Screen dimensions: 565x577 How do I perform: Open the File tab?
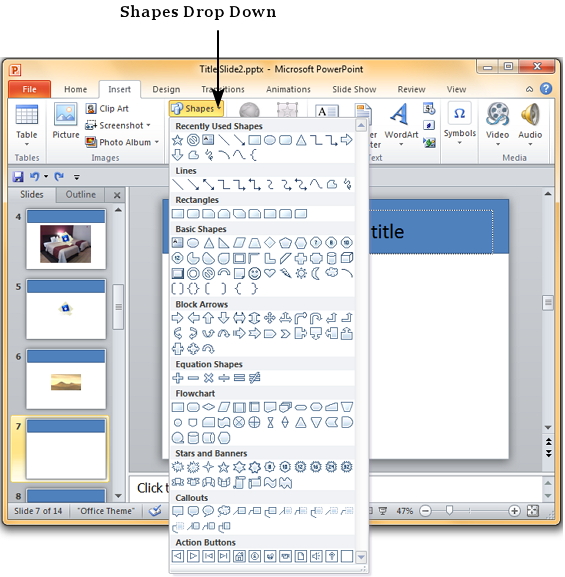(29, 89)
